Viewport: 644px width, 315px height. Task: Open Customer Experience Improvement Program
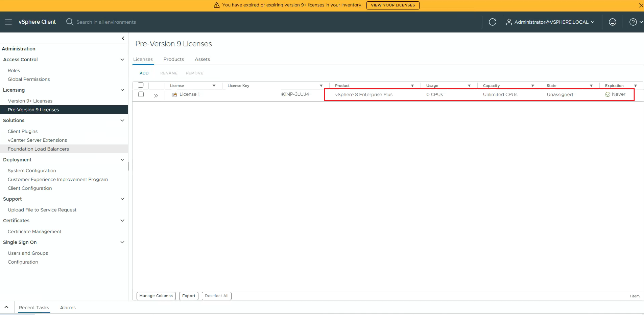pos(58,179)
